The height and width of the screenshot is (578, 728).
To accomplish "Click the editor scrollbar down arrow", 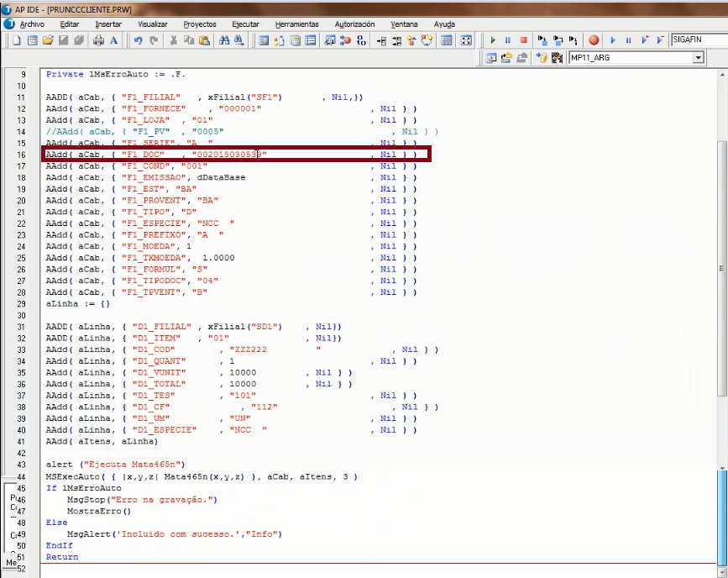I will point(722,572).
